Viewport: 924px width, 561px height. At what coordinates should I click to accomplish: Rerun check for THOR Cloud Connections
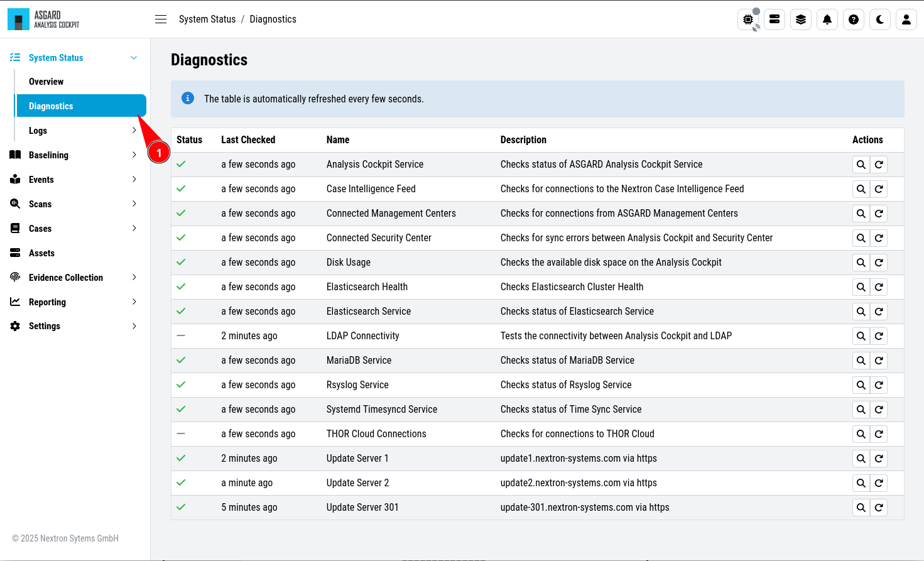tap(879, 434)
